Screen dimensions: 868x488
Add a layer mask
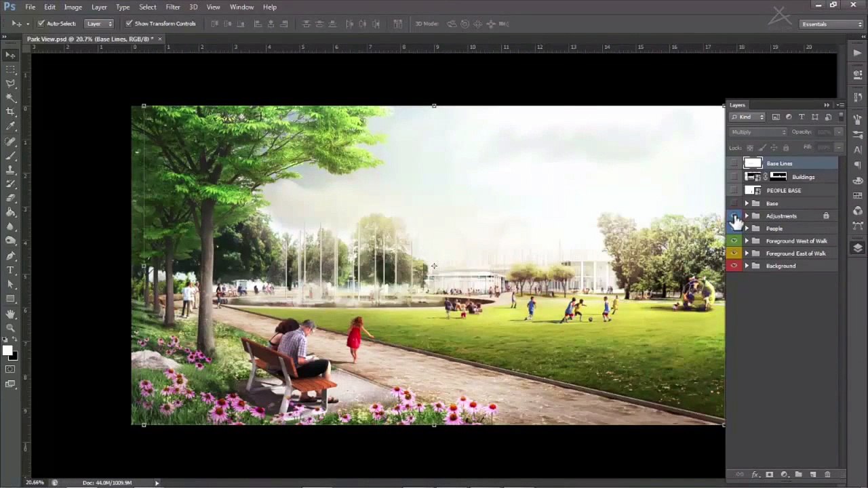pos(770,474)
